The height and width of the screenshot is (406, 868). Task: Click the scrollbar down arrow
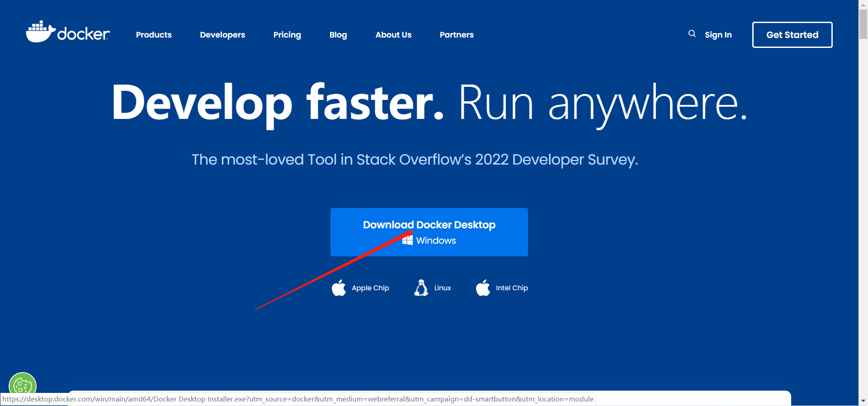tap(863, 401)
